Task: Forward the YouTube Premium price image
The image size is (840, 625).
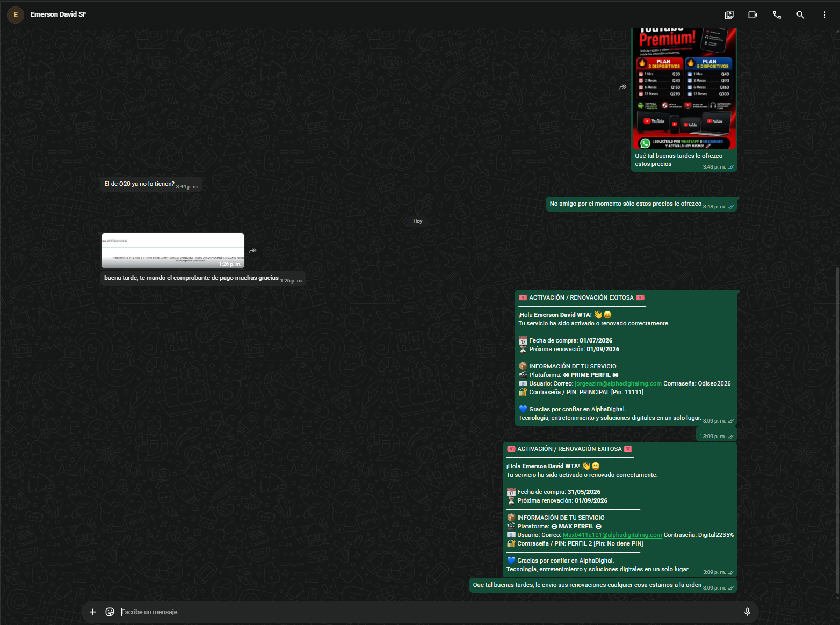Action: 623,87
